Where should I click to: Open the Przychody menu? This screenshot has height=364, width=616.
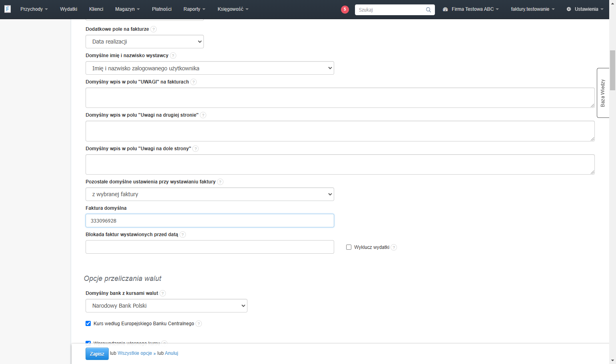[x=34, y=9]
